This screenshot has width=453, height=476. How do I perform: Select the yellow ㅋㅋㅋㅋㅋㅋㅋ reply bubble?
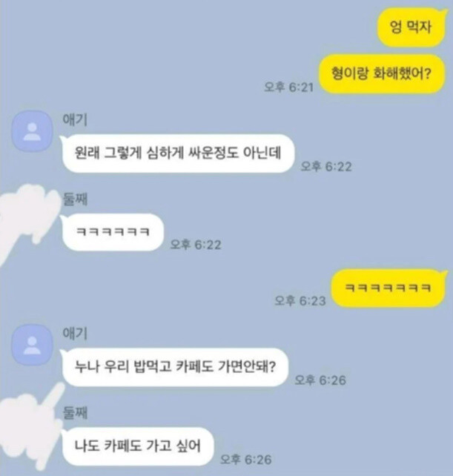pos(388,288)
